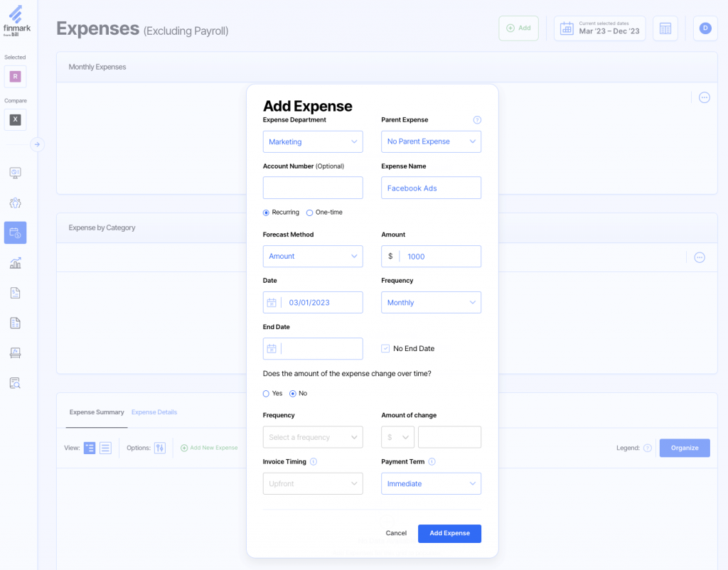The width and height of the screenshot is (728, 570).
Task: Switch to the Expense Details tab
Action: point(154,412)
